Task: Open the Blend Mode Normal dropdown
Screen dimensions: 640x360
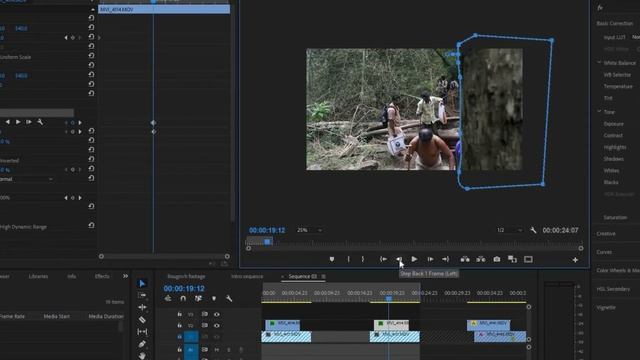Action: click(x=27, y=179)
